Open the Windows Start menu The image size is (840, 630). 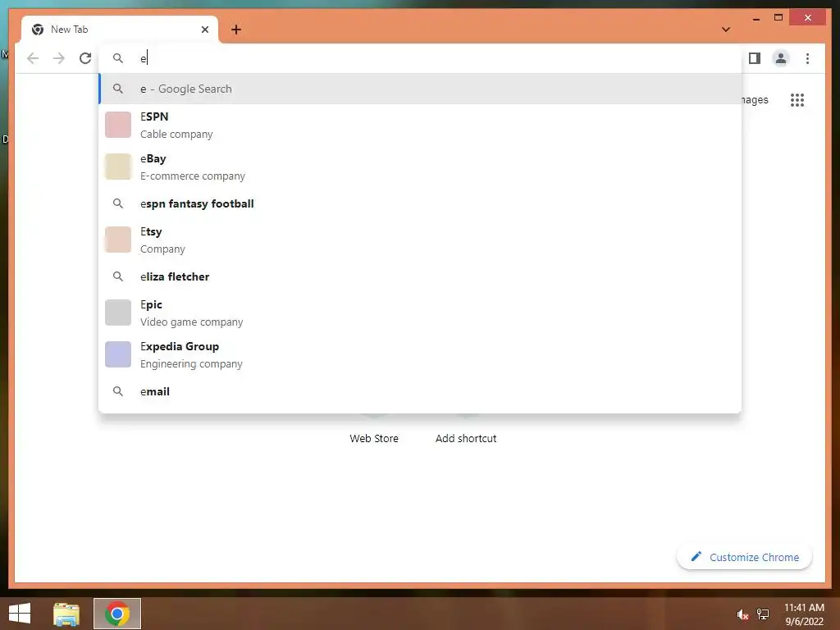(x=20, y=614)
